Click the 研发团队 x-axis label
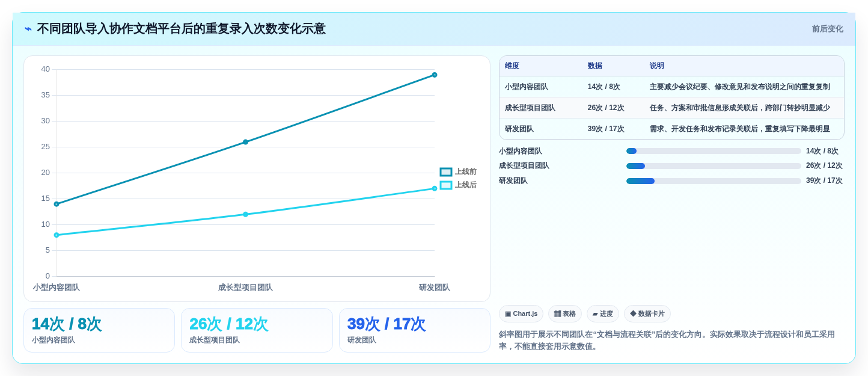The width and height of the screenshot is (868, 376). (435, 288)
